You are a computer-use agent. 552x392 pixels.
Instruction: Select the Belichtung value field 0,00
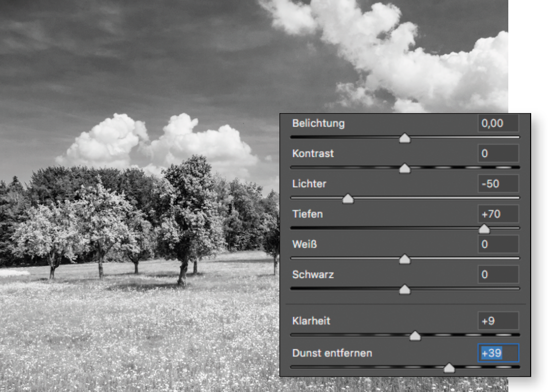[498, 123]
